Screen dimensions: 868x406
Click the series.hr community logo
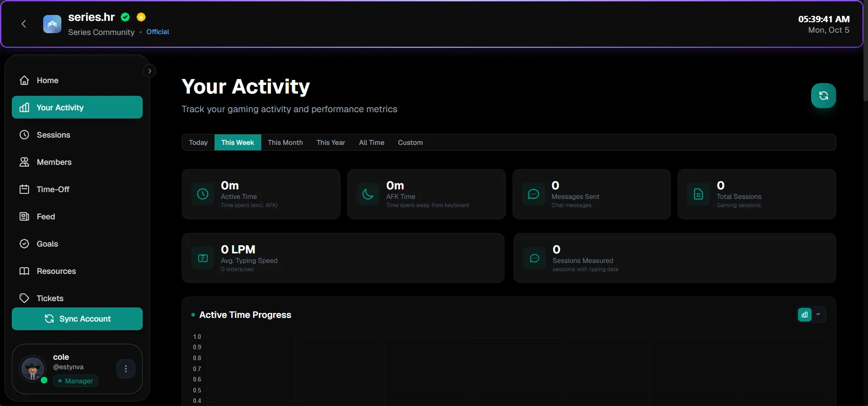pos(52,24)
